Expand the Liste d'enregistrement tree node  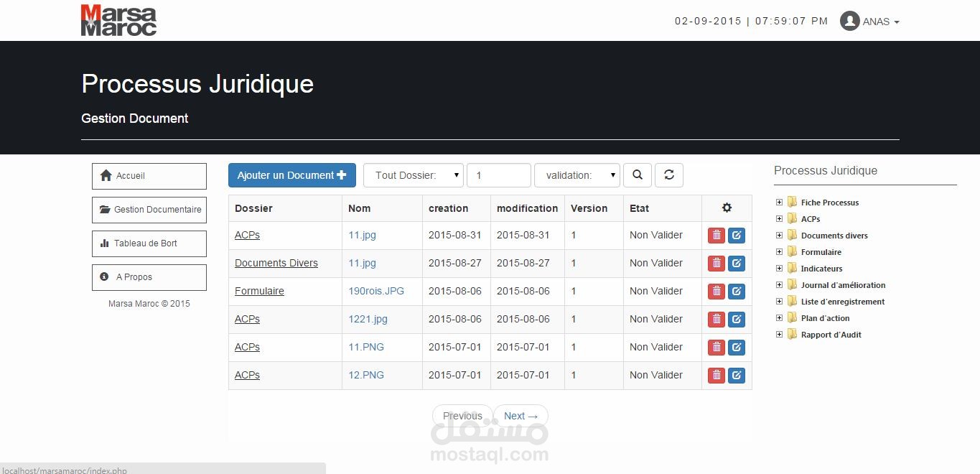[x=779, y=302]
